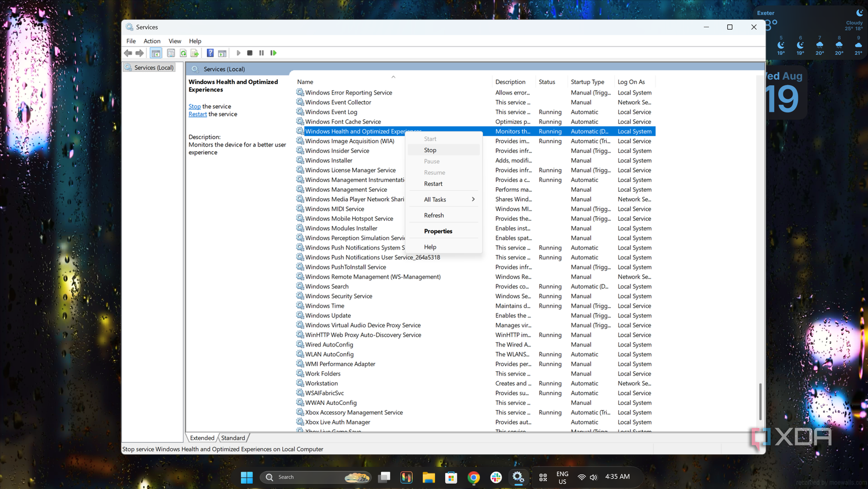Image resolution: width=868 pixels, height=489 pixels.
Task: Click the Stop the service link
Action: 195,107
